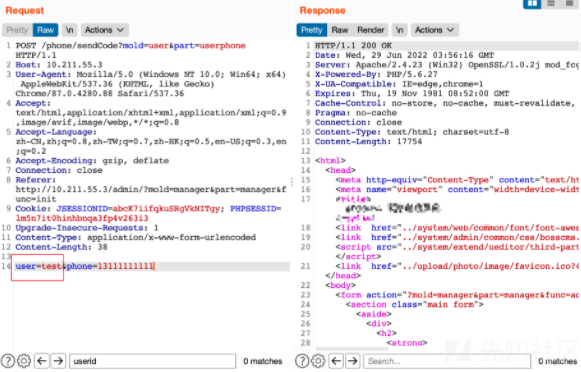This screenshot has width=581, height=372.
Task: Click the Pragma: no-cache header
Action: click(356, 113)
